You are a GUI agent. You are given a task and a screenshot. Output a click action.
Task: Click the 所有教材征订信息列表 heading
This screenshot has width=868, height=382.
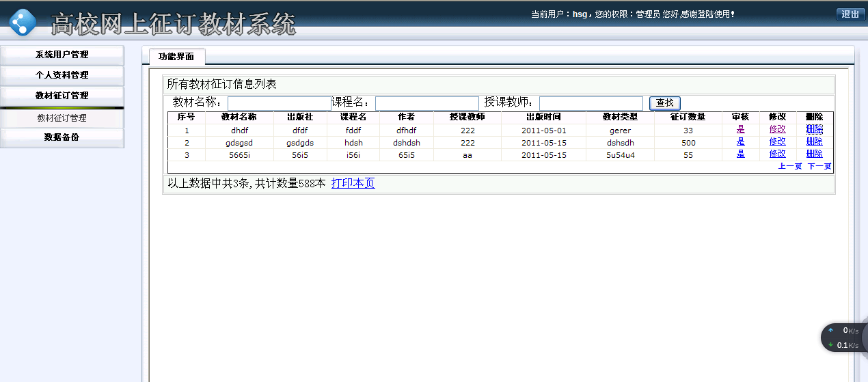click(x=222, y=85)
